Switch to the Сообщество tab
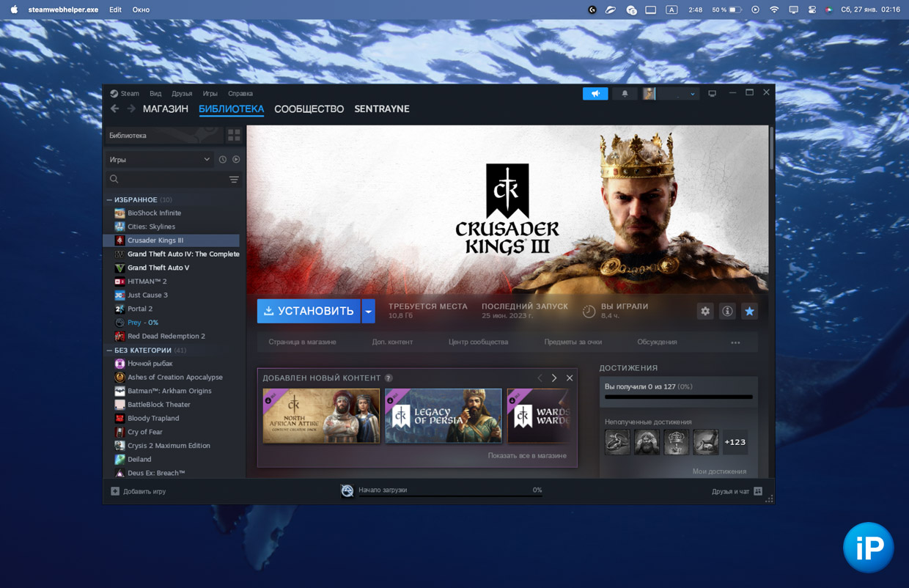The height and width of the screenshot is (588, 909). click(309, 109)
